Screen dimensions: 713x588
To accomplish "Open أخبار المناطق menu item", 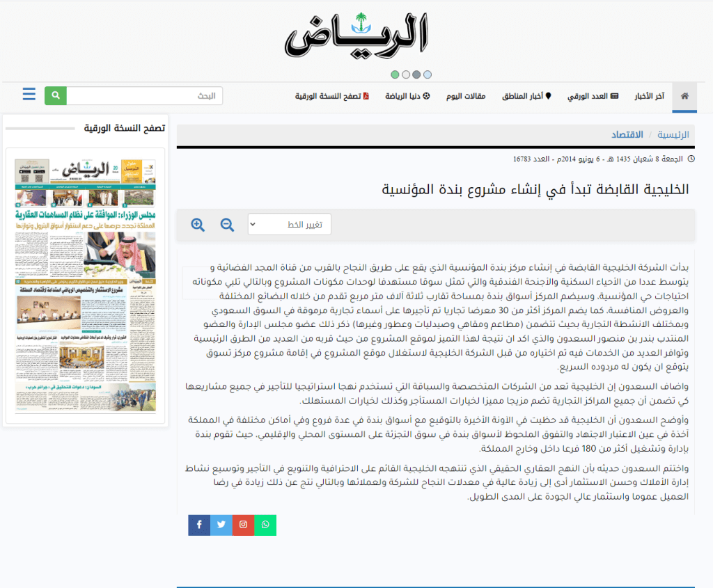I will tap(526, 96).
